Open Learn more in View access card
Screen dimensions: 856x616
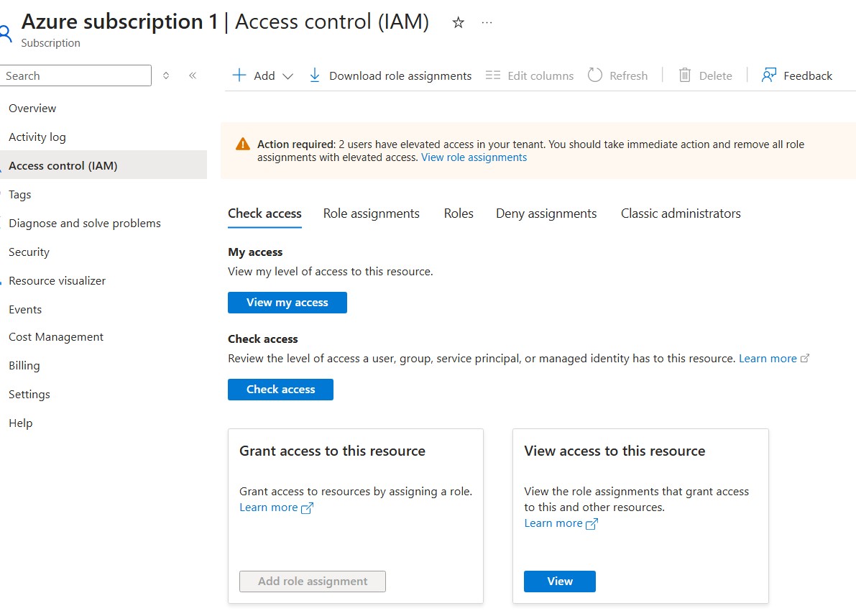(x=553, y=523)
